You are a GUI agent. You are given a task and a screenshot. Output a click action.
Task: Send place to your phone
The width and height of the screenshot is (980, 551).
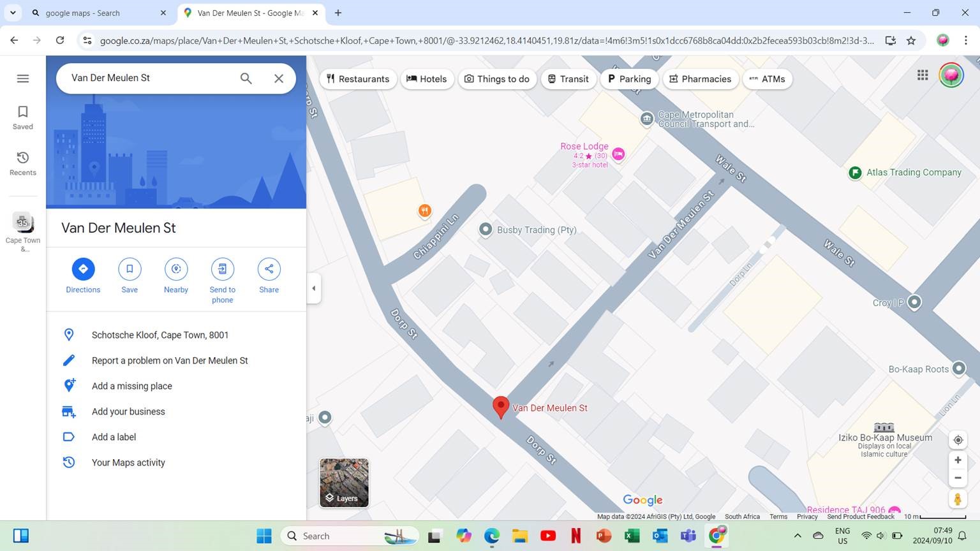[x=223, y=281]
